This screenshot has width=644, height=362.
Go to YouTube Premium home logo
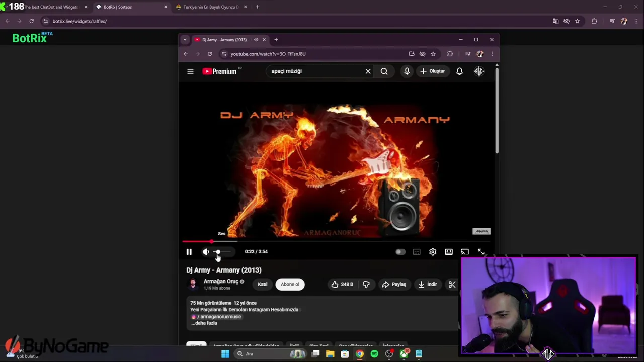point(220,71)
